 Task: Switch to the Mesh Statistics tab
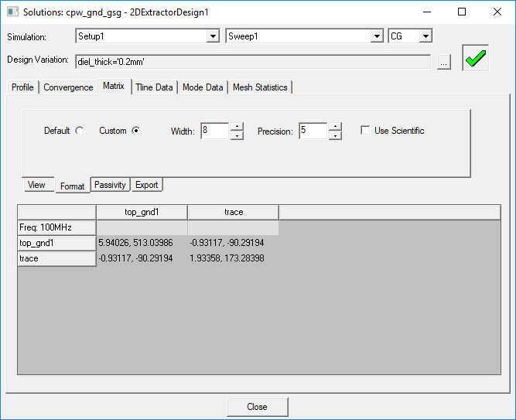click(x=260, y=87)
